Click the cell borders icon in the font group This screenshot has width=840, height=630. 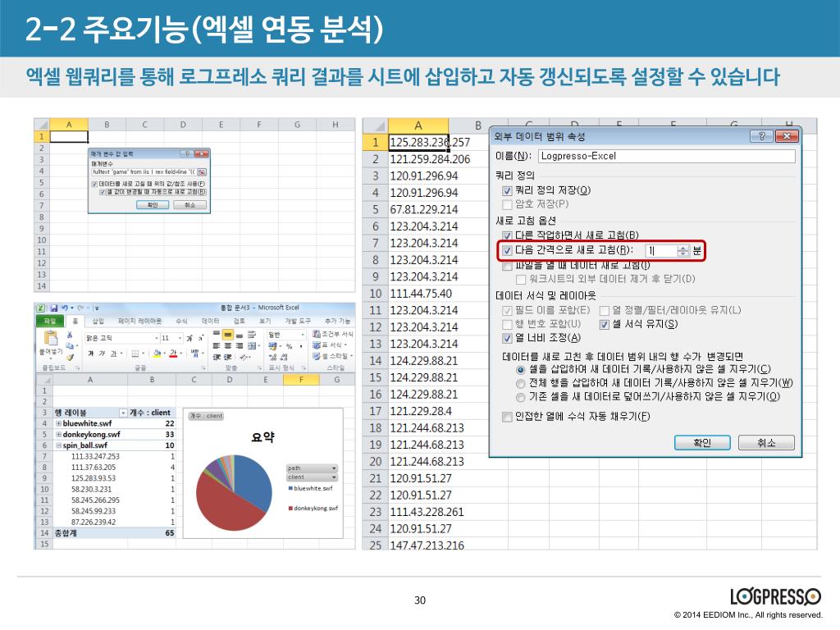tap(135, 354)
